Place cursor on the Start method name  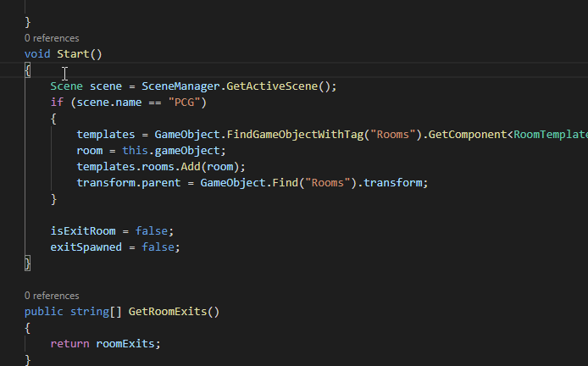point(73,54)
